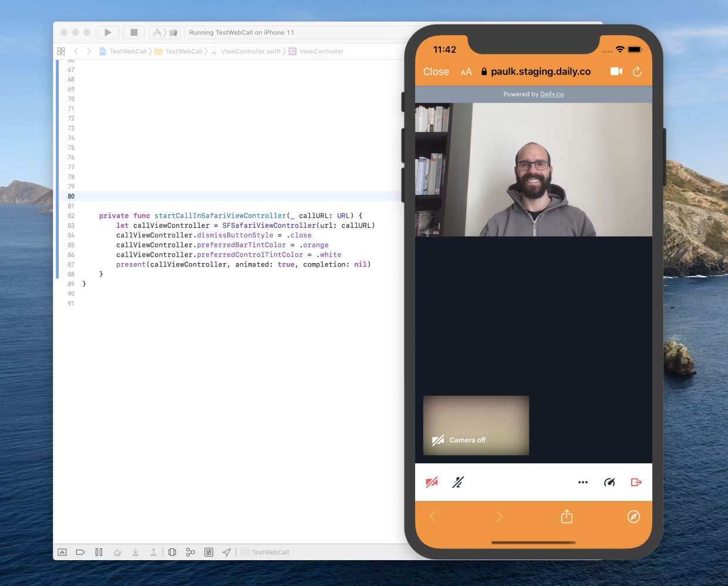Image resolution: width=728 pixels, height=586 pixels.
Task: Stop the running app in Xcode
Action: coord(134,32)
